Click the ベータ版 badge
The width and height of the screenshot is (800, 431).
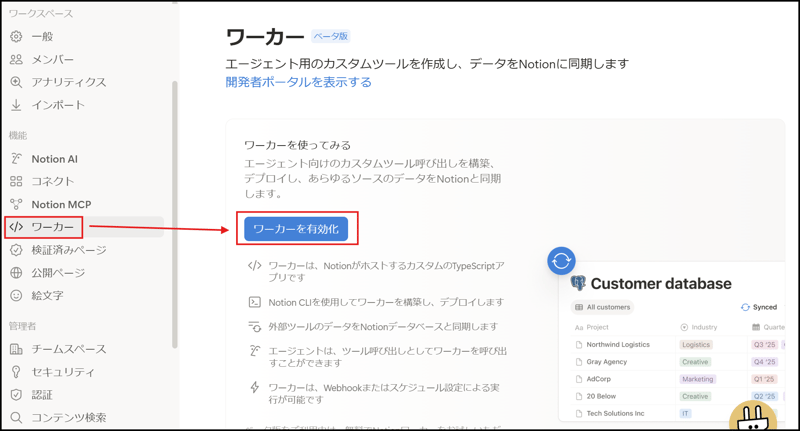click(331, 36)
